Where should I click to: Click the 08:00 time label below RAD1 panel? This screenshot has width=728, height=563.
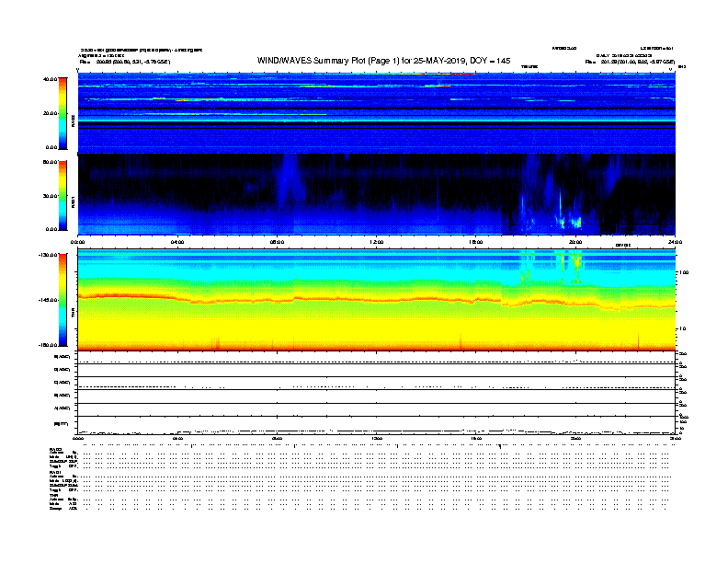click(277, 242)
